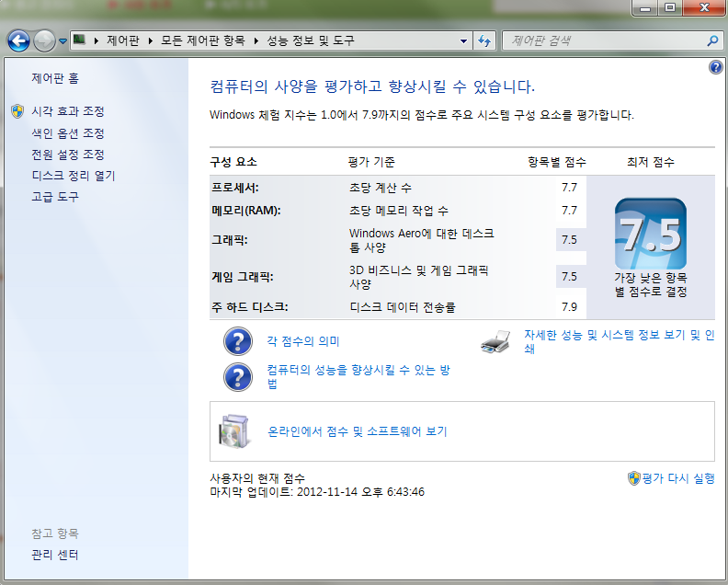Click 최저 점수 column header
Image resolution: width=728 pixels, height=585 pixels.
[x=651, y=162]
